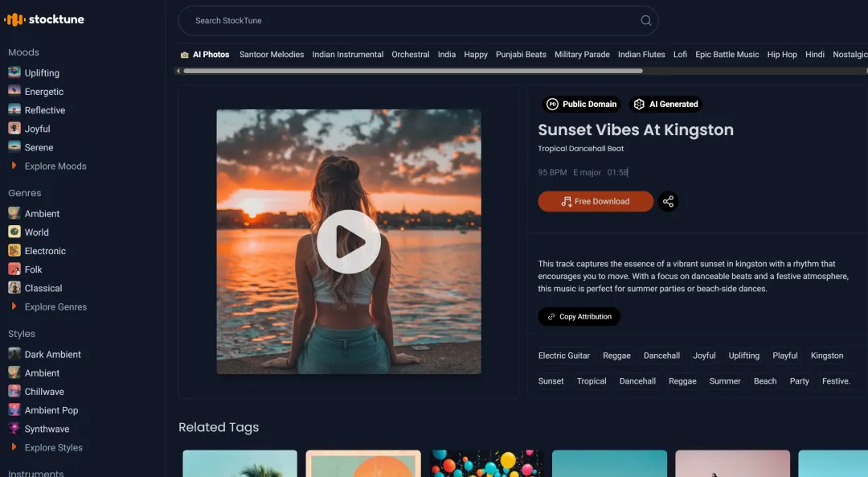868x477 pixels.
Task: Click the Tropical Dancehall Beat subtitle
Action: [x=581, y=149]
